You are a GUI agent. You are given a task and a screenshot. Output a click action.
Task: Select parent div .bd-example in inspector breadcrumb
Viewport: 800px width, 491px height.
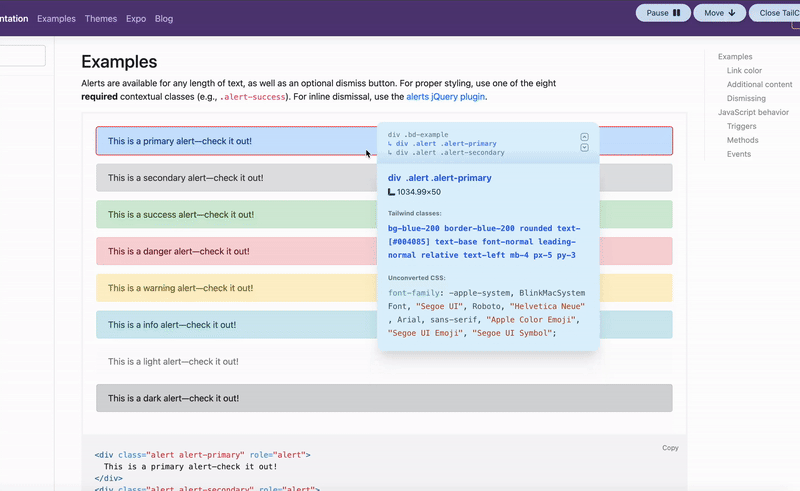[x=418, y=134]
